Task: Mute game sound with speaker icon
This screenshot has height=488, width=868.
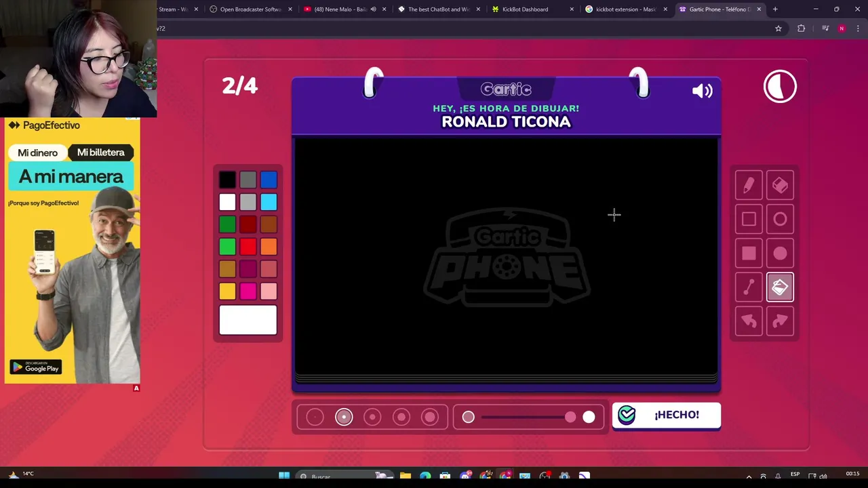Action: (702, 91)
